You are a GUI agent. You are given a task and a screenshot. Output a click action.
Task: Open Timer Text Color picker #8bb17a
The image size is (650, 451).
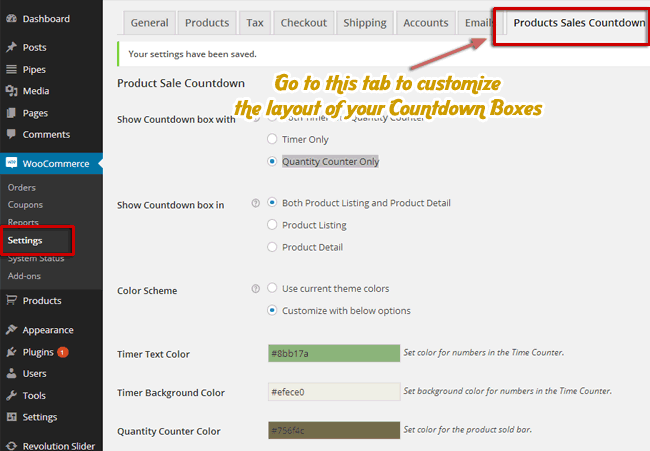(334, 354)
